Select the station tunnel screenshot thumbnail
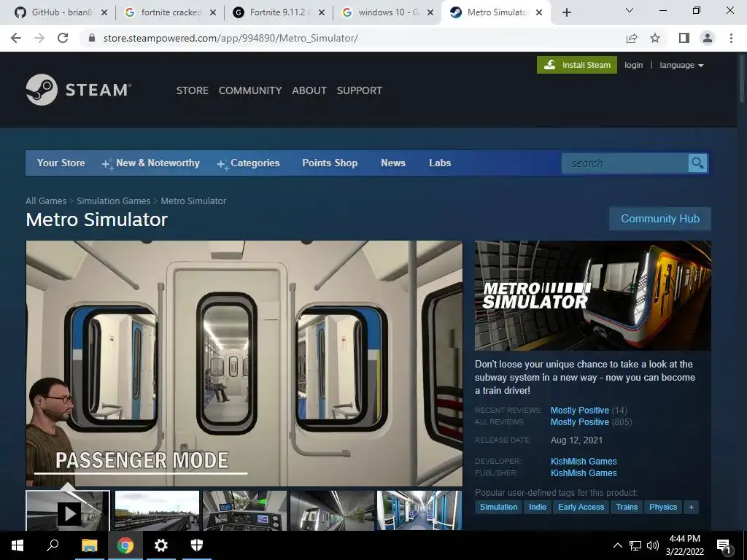747x560 pixels. click(332, 510)
